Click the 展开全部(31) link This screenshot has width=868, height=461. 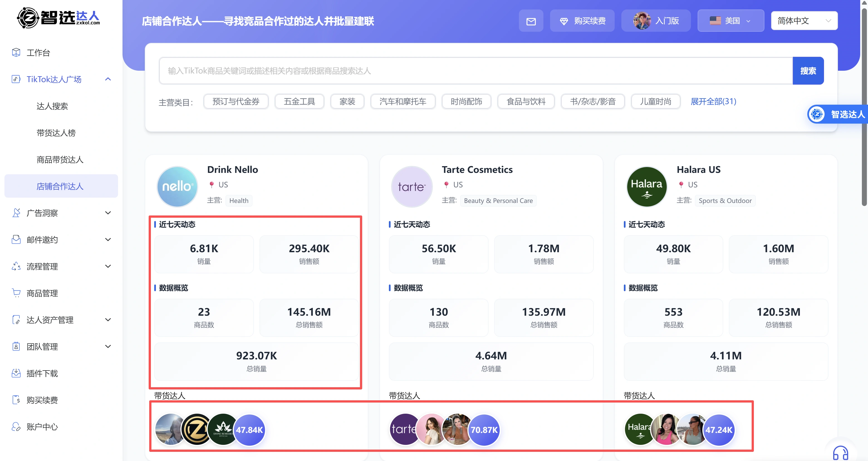pos(713,101)
